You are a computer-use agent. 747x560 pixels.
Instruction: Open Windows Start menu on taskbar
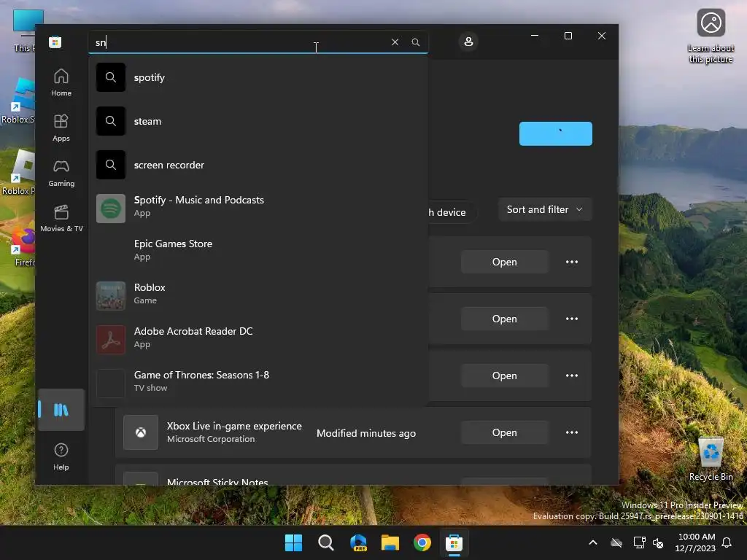coord(293,542)
